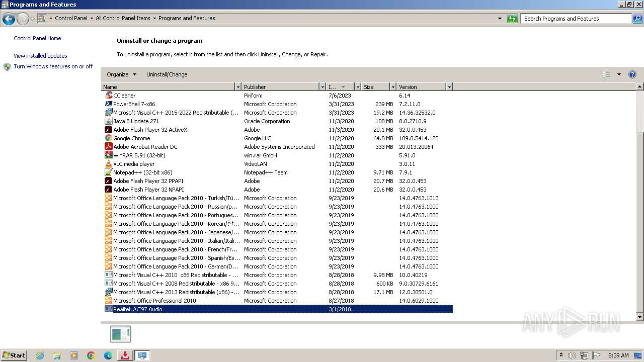Viewport: 644px width, 362px height.
Task: Expand the Control Panel breadcrumb arrow
Action: tap(92, 19)
